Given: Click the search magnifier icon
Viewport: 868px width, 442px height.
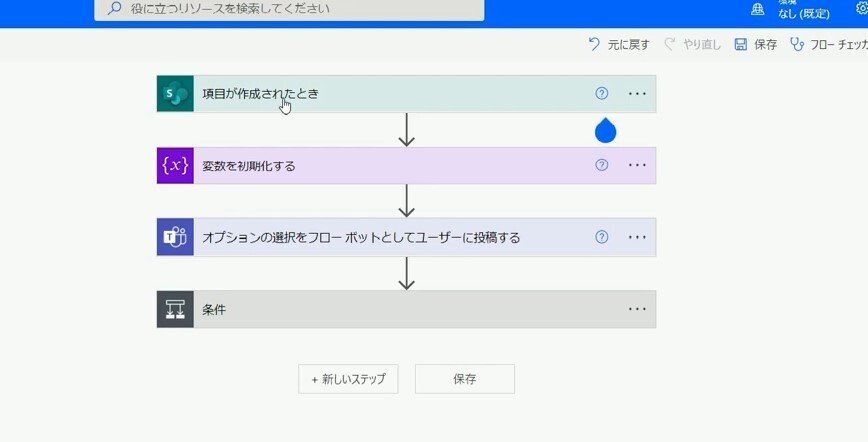Looking at the screenshot, I should click(x=115, y=8).
